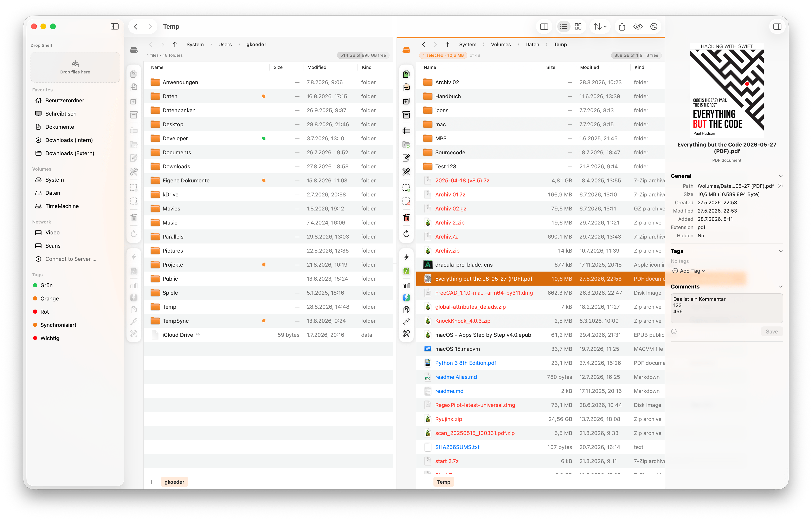Select the Wichtig red tag in sidebar

(50, 338)
